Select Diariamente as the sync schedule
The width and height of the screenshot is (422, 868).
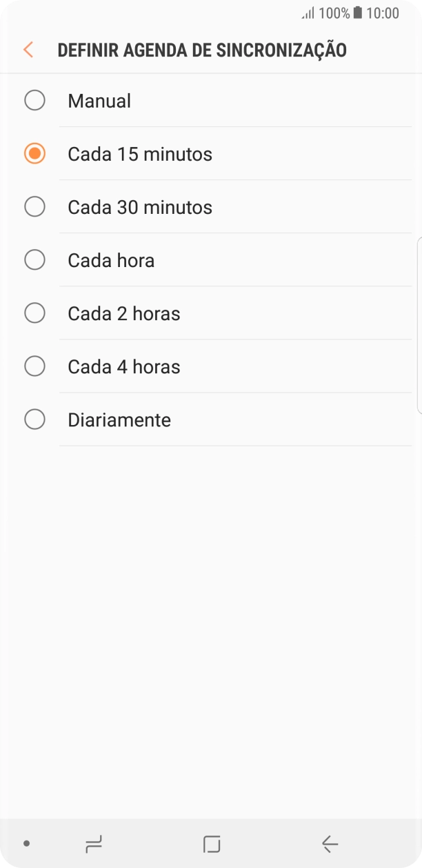point(34,419)
